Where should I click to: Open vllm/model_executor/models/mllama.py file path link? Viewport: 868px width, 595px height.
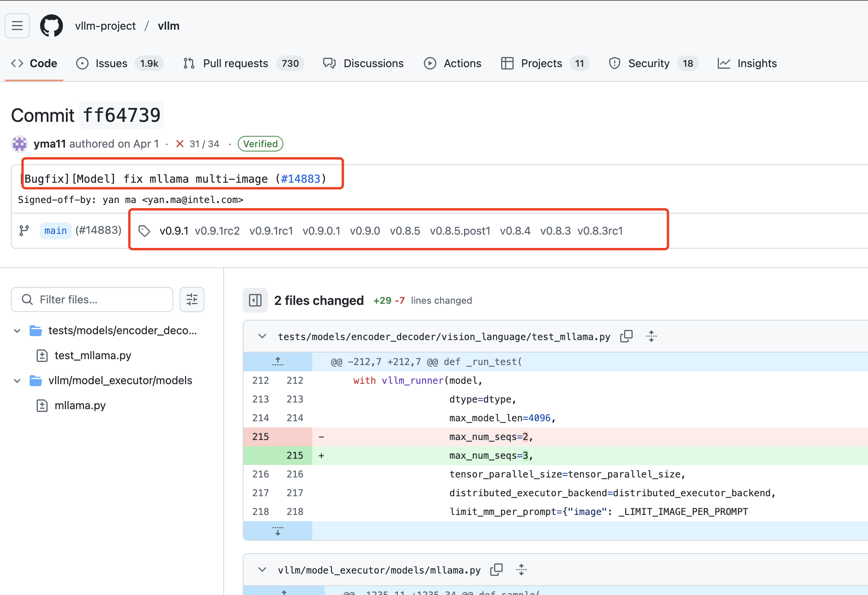(x=379, y=570)
